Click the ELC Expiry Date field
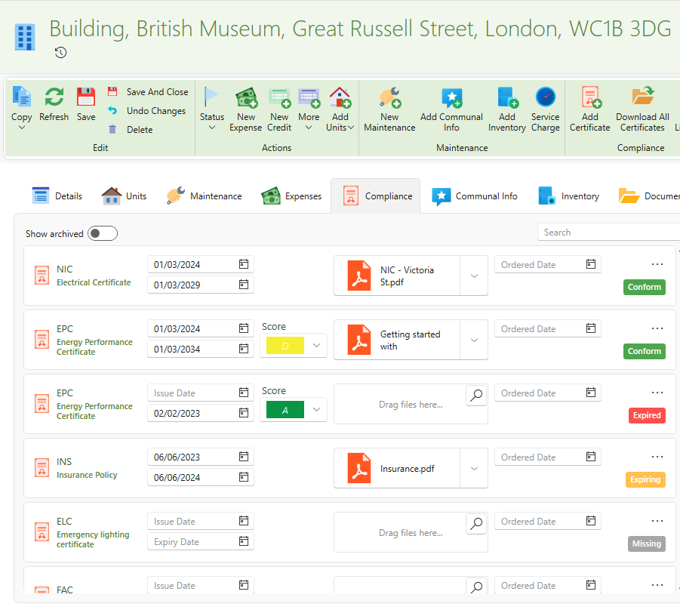 (200, 541)
